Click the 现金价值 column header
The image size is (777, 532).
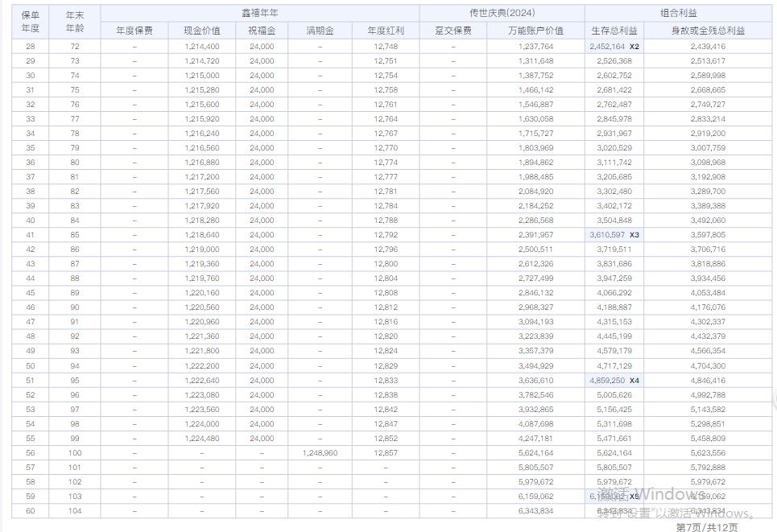pyautogui.click(x=201, y=31)
